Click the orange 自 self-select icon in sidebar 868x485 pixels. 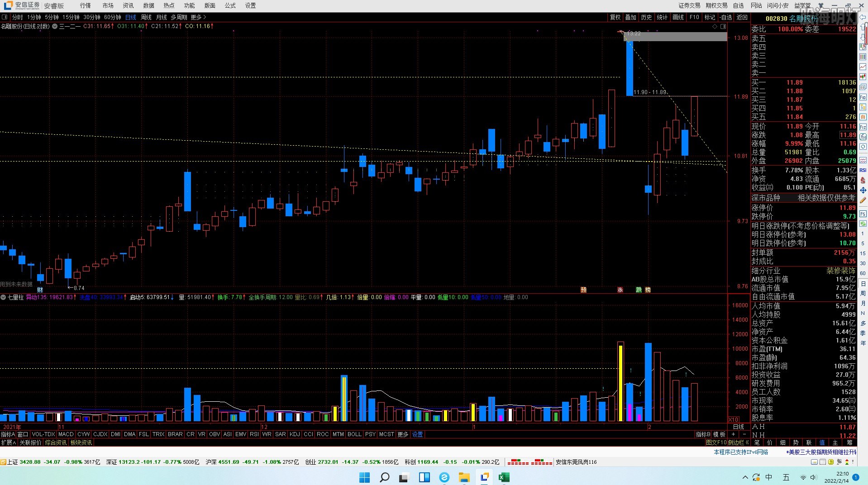click(x=863, y=117)
